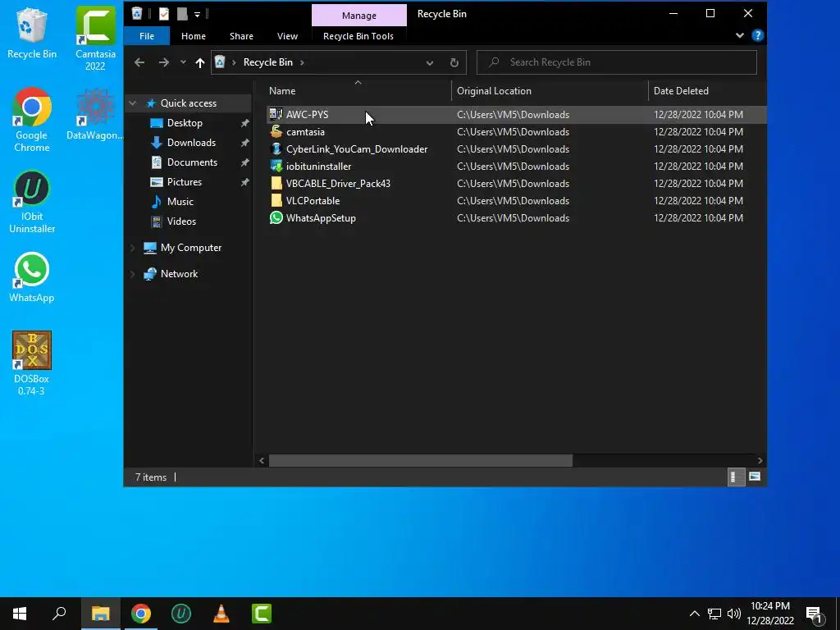Select Quick access in the navigation pane
This screenshot has width=840, height=630.
189,103
